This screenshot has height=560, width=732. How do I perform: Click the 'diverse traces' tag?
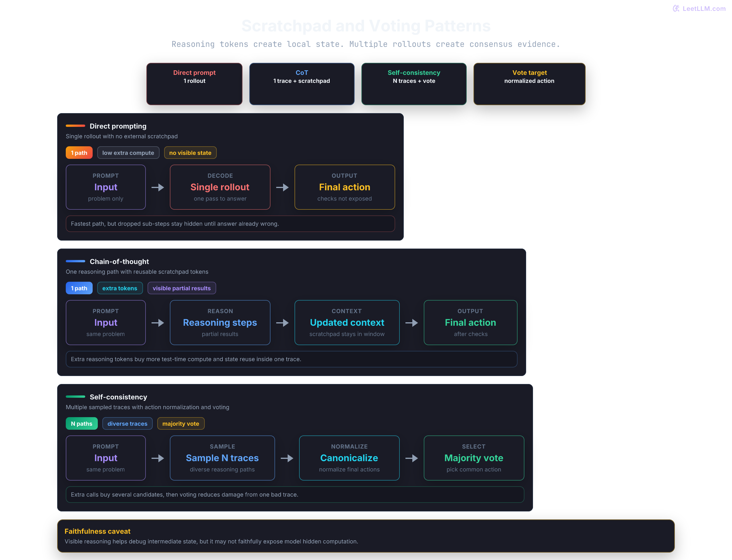[x=128, y=423]
